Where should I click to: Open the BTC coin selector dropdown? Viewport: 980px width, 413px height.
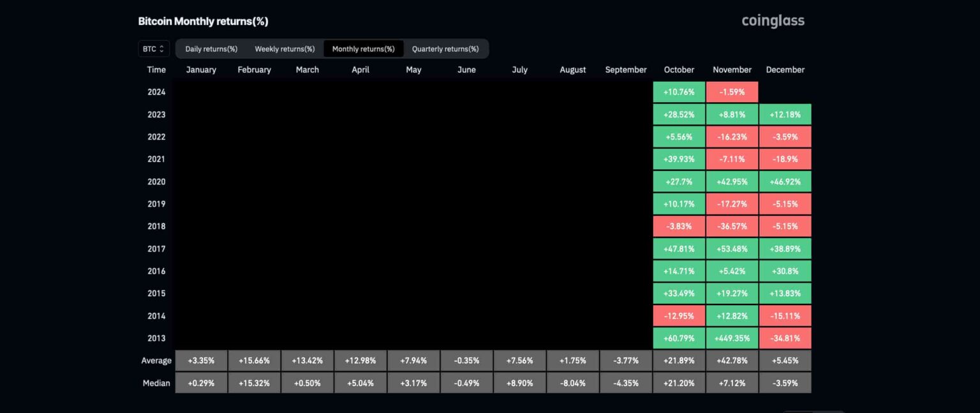coord(152,48)
